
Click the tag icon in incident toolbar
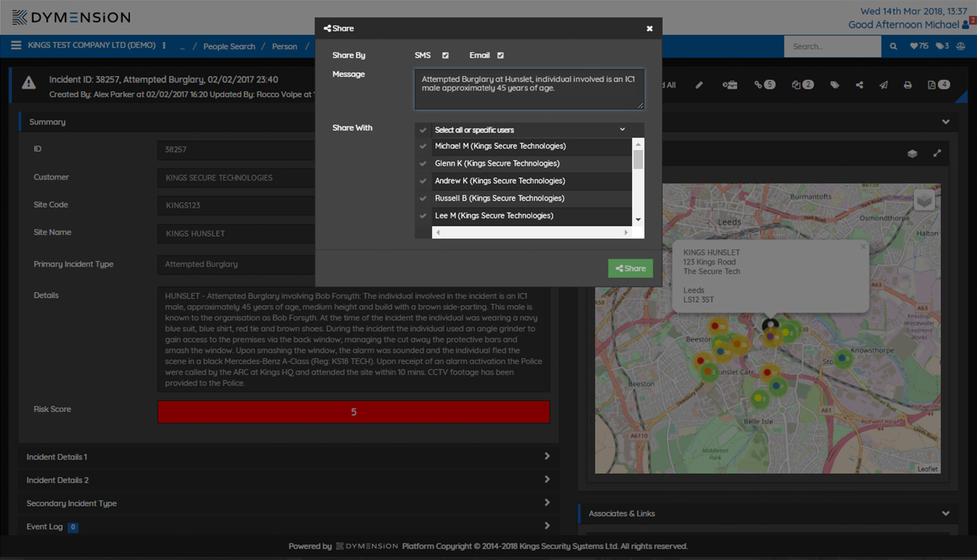click(x=835, y=85)
